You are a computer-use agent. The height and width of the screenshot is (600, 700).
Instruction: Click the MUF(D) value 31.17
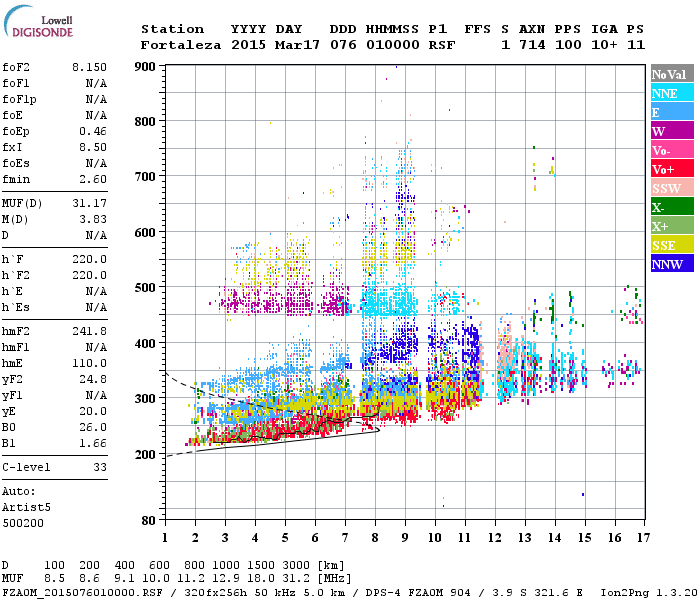pos(89,204)
